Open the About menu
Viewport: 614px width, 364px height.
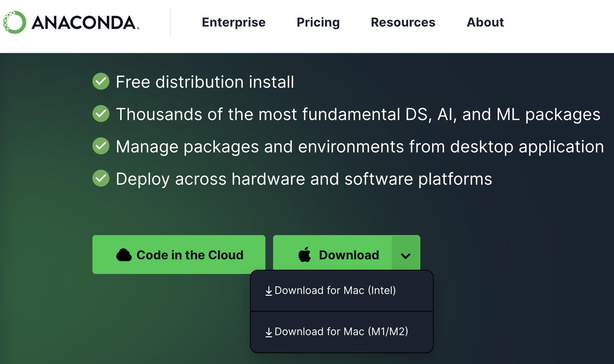(485, 22)
